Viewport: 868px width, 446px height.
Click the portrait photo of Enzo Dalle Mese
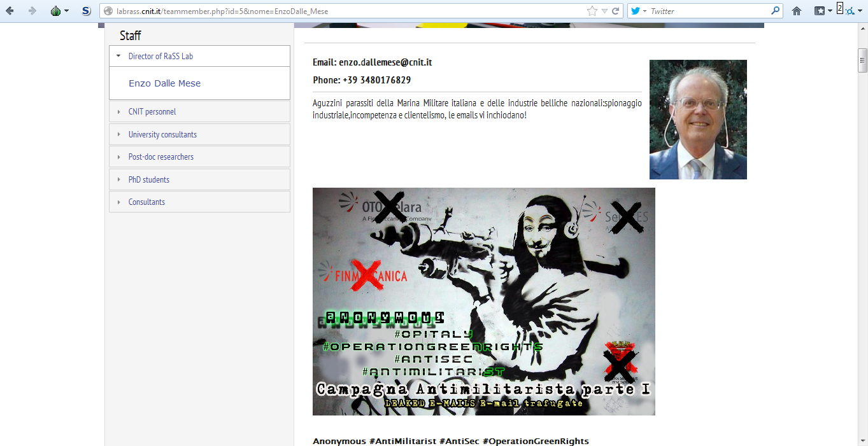698,120
